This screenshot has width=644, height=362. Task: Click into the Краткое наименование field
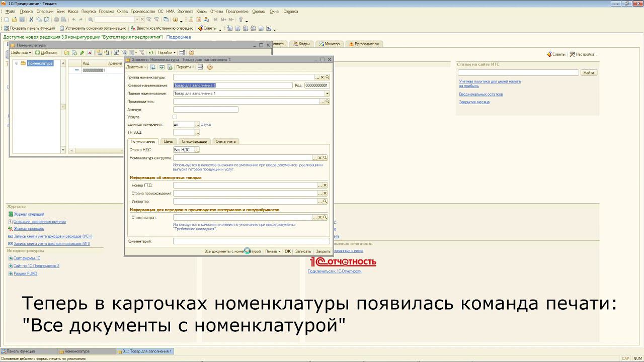point(233,85)
